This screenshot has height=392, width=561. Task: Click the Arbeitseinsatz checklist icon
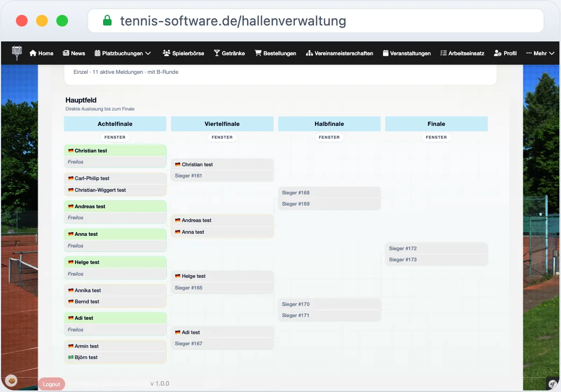(444, 53)
